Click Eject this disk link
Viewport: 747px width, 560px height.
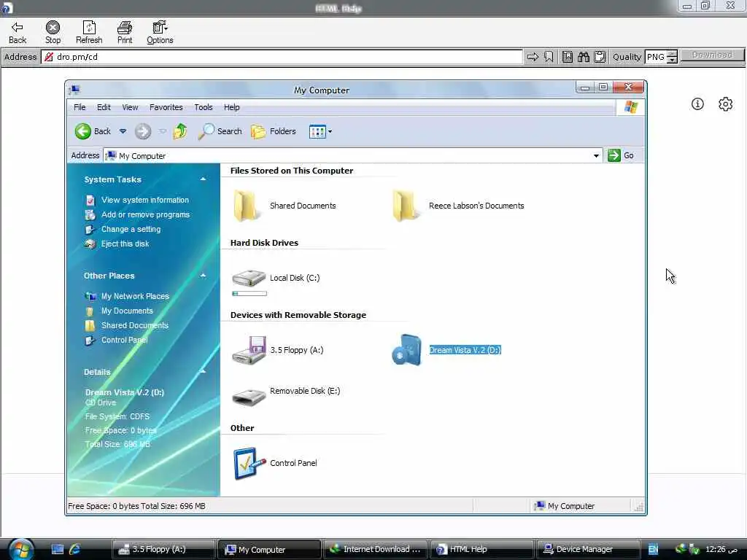[x=125, y=244]
